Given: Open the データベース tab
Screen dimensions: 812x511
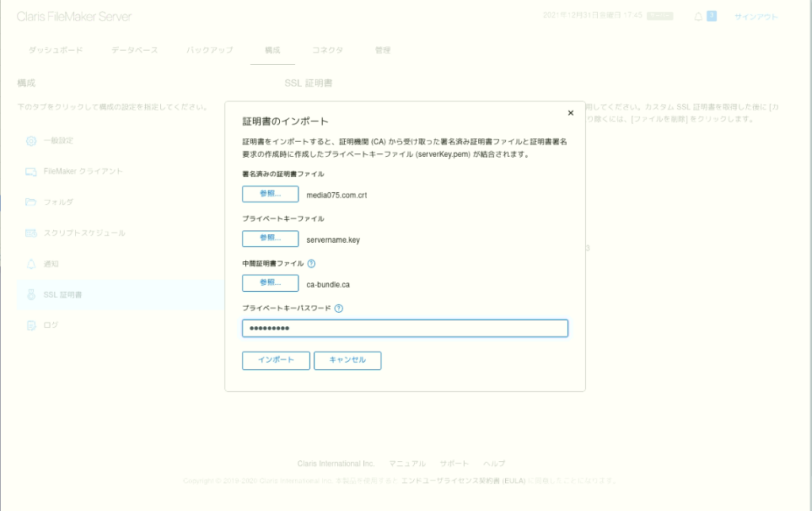Looking at the screenshot, I should pos(135,50).
